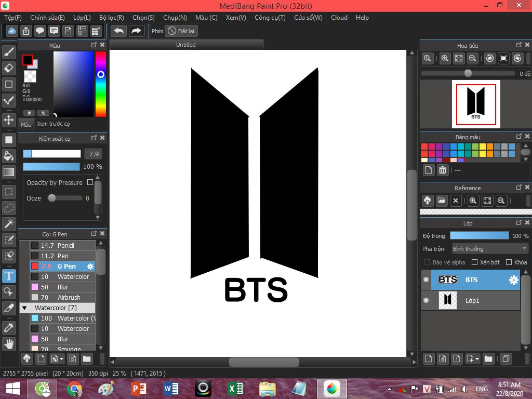Click the foreground black color swatch
Screen dimensions: 532x399
[x=28, y=60]
